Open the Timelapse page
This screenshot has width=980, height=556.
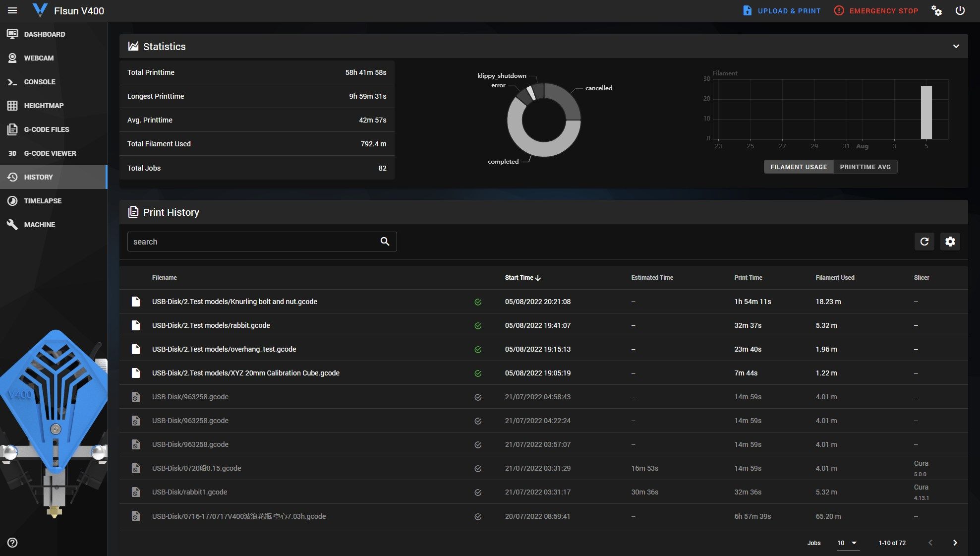(54, 201)
